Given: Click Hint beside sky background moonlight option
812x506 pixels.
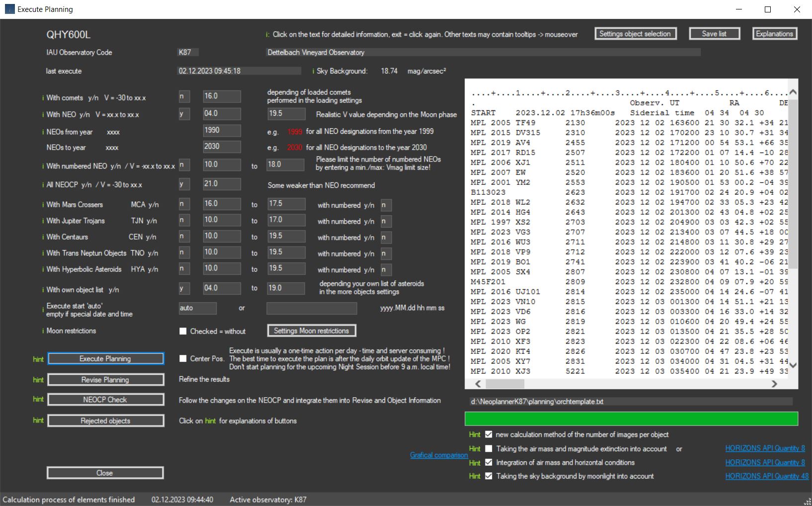Looking at the screenshot, I should pos(475,476).
